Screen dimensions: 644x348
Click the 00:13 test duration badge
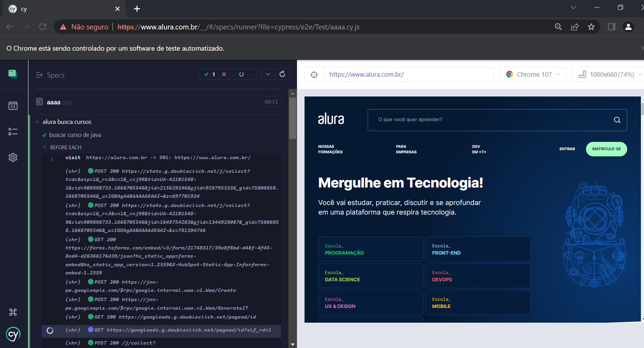coord(271,102)
